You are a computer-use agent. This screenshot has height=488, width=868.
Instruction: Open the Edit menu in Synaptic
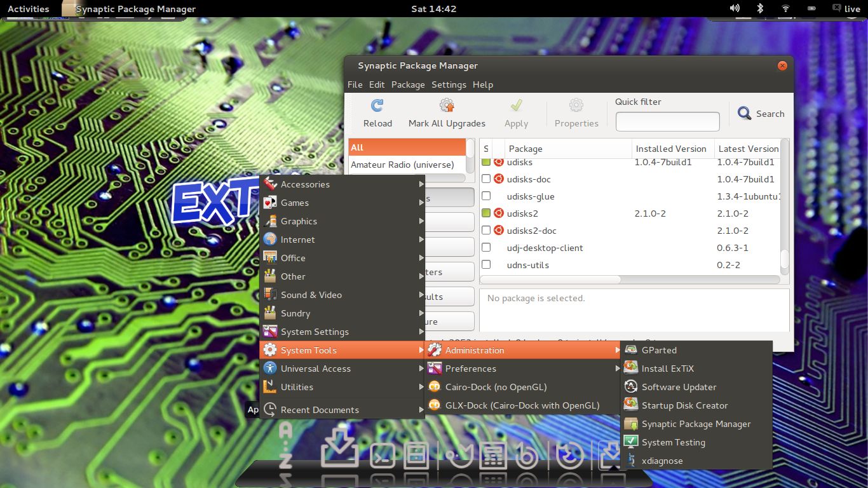[x=377, y=85]
